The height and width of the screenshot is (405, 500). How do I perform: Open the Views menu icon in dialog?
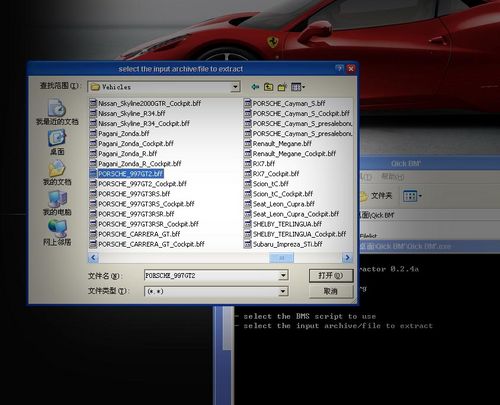[298, 87]
